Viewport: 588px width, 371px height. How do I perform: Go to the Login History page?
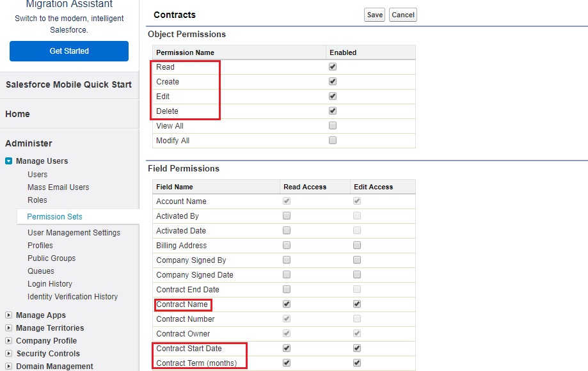50,283
